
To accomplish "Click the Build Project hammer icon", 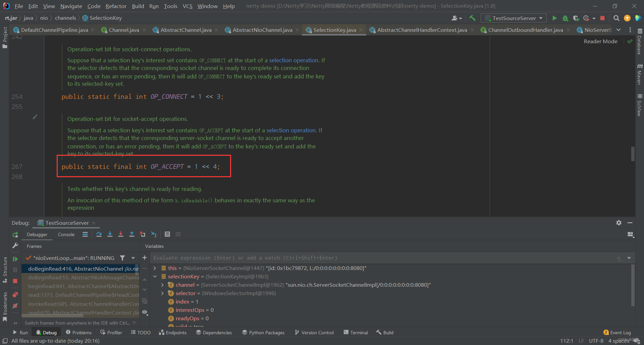I will [x=472, y=18].
